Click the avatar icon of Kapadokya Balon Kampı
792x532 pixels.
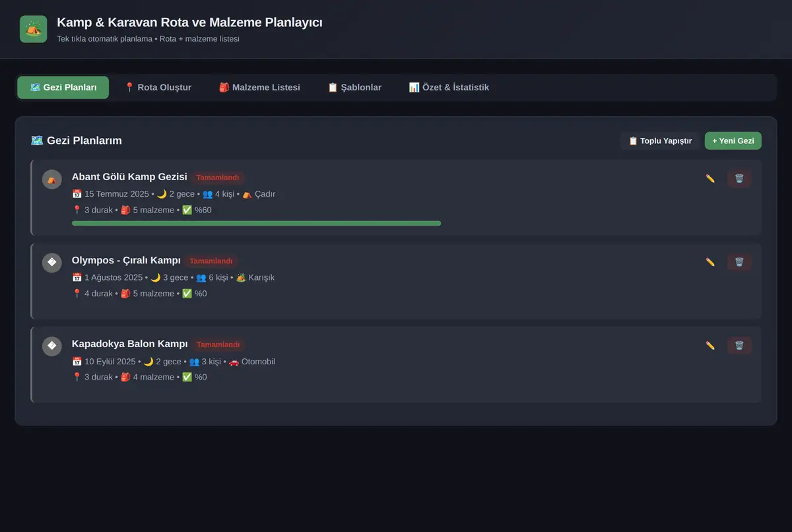click(x=52, y=347)
